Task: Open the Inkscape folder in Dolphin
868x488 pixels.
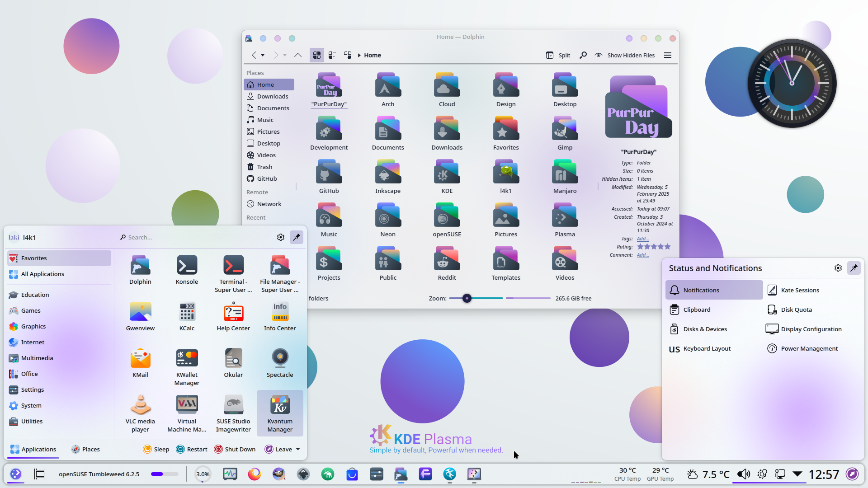Action: pyautogui.click(x=388, y=177)
